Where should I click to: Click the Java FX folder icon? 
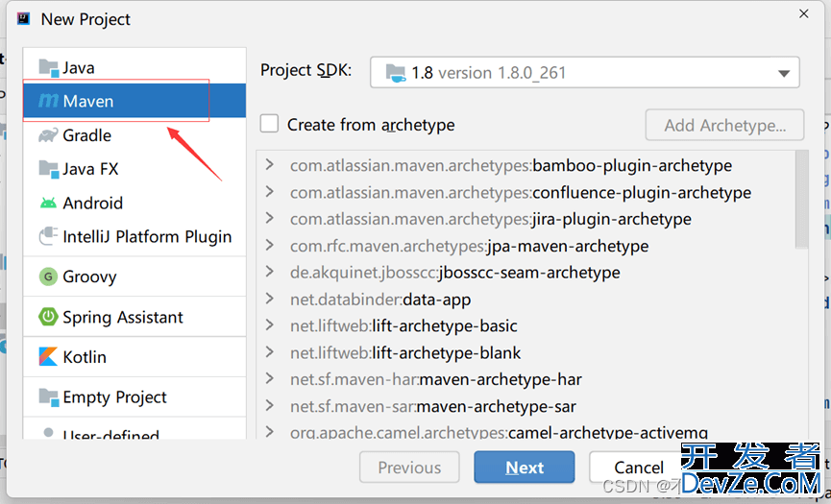click(x=48, y=169)
